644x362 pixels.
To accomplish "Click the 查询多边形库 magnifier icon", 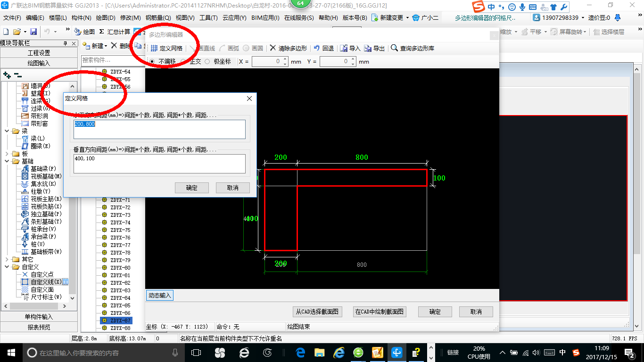I will 395,48.
